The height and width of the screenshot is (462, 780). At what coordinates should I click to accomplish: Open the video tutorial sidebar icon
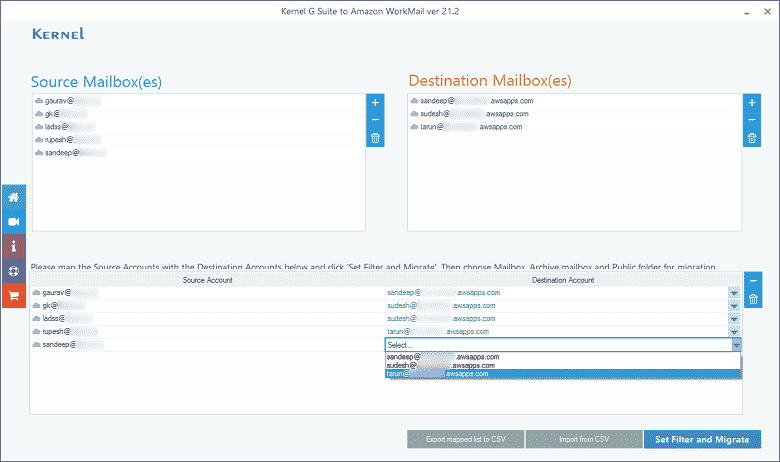click(x=13, y=222)
